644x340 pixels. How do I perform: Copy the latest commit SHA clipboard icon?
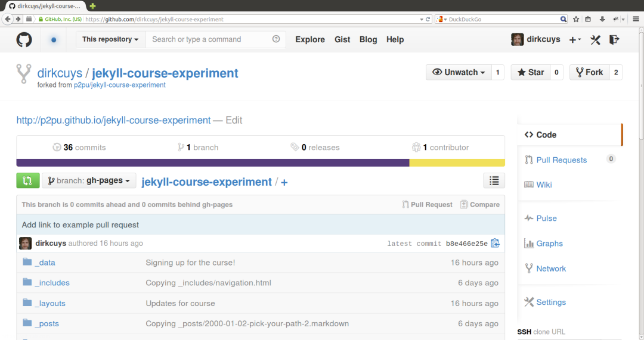point(496,243)
